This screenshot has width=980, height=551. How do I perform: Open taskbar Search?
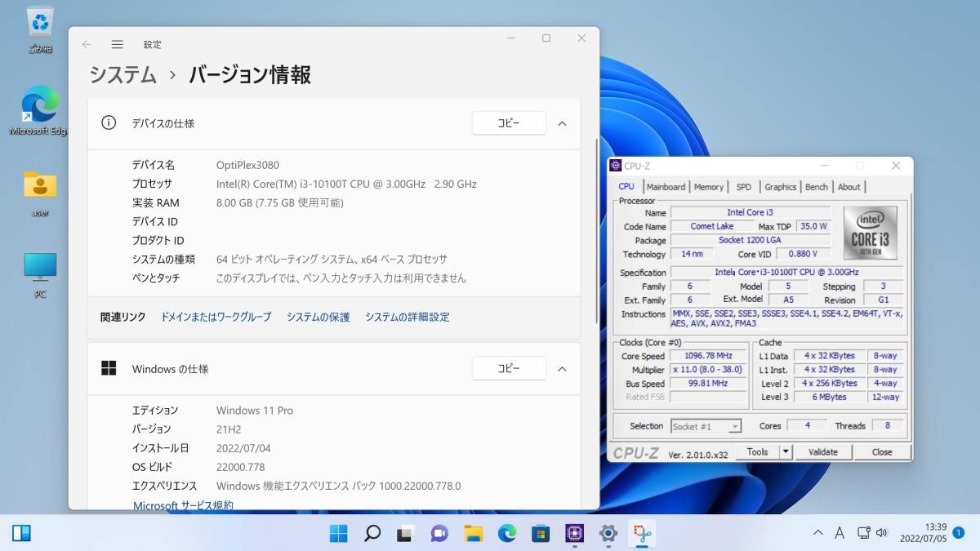[372, 534]
